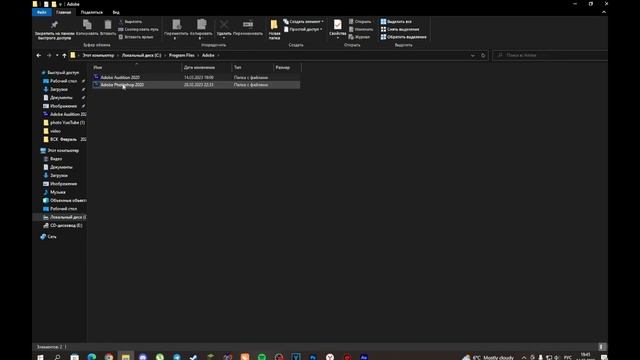Open the Easy access dropdown
This screenshot has width=640, height=360.
(x=303, y=29)
